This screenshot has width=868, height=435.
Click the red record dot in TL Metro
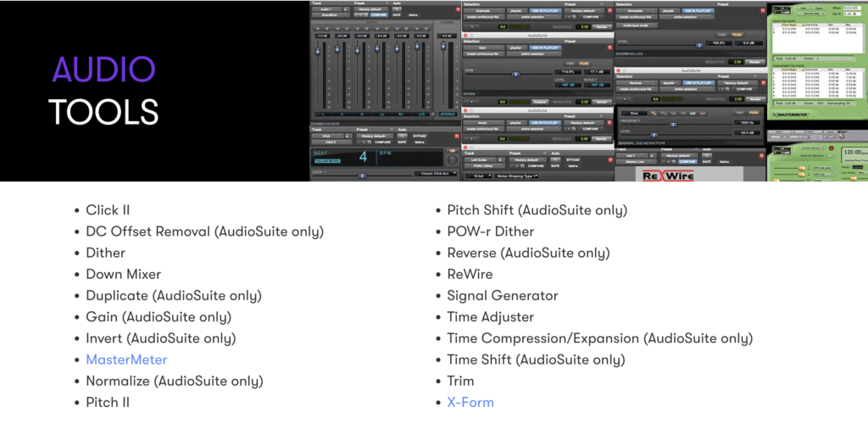click(832, 148)
